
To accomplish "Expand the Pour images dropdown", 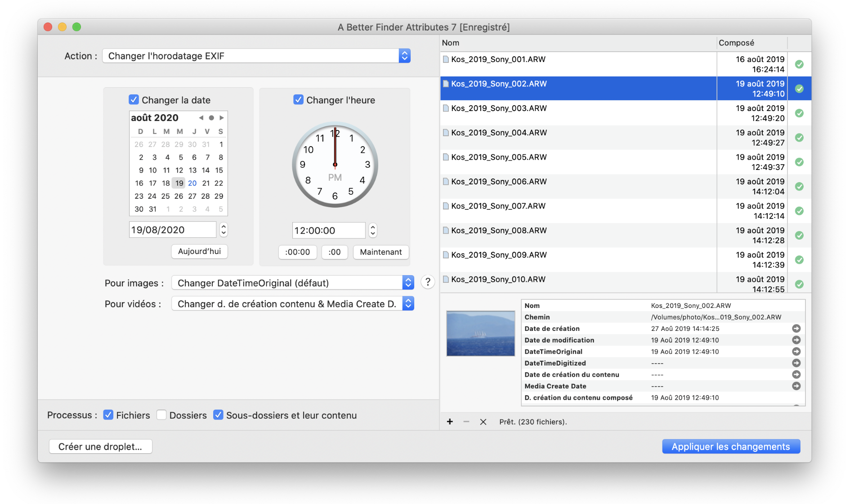I will pyautogui.click(x=293, y=283).
